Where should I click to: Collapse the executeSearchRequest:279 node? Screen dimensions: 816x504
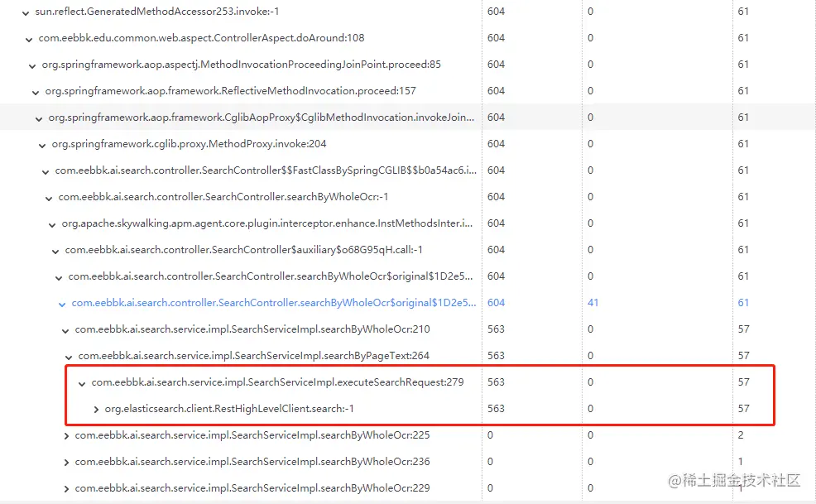coord(82,383)
